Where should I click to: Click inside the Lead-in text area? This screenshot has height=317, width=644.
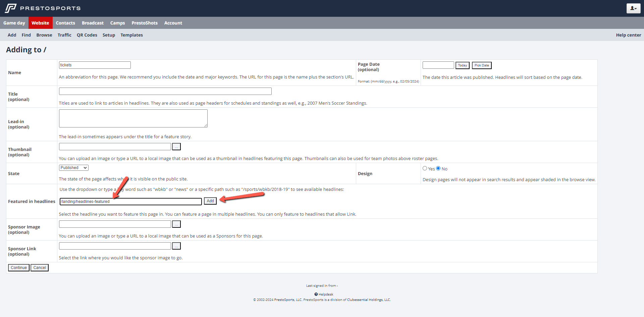coord(133,118)
